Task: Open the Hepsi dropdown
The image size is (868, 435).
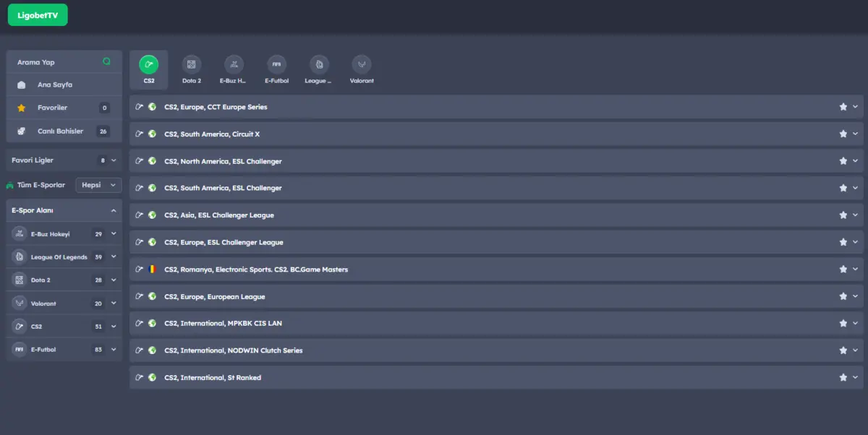Action: pyautogui.click(x=98, y=185)
